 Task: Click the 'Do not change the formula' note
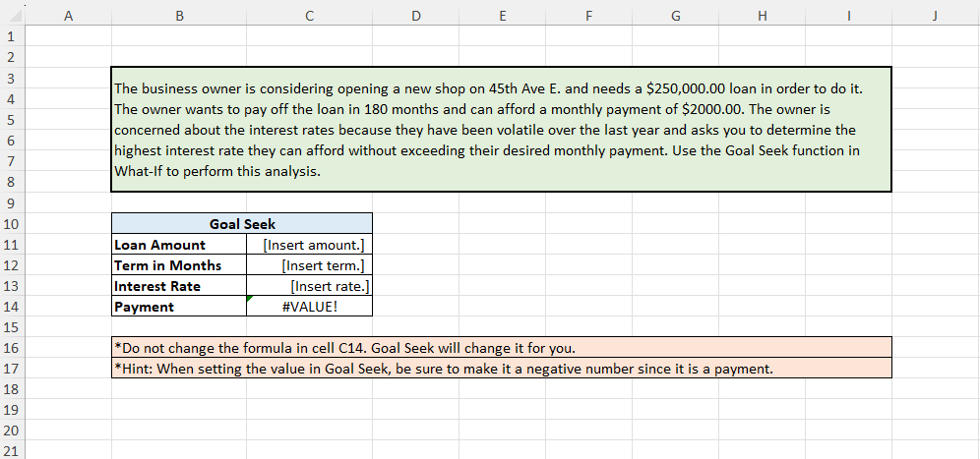(x=501, y=347)
